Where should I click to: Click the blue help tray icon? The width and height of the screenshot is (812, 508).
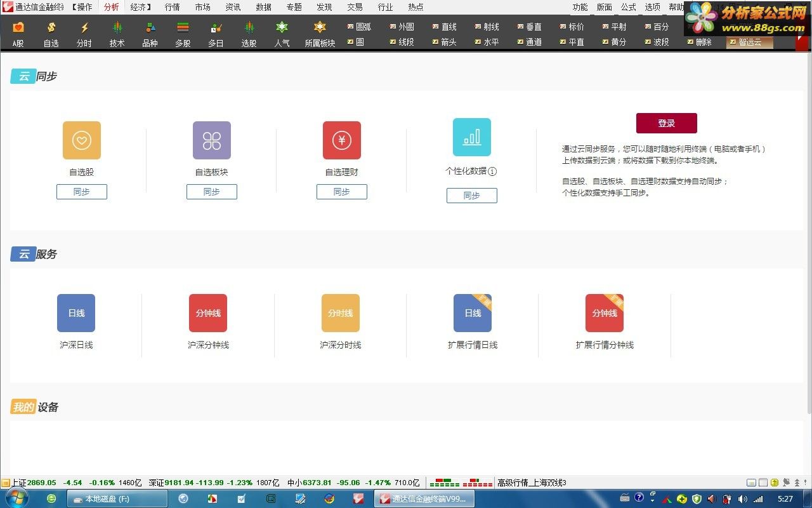[x=639, y=497]
